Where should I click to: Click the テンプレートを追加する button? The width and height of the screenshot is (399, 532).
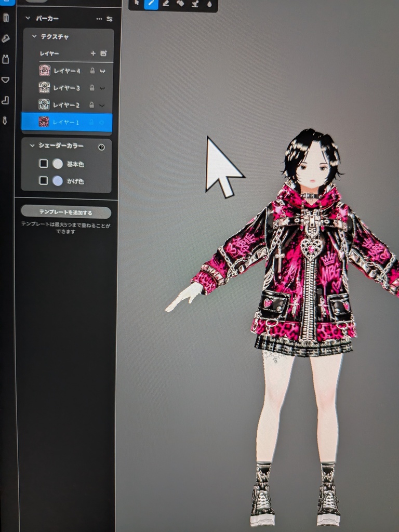point(66,212)
